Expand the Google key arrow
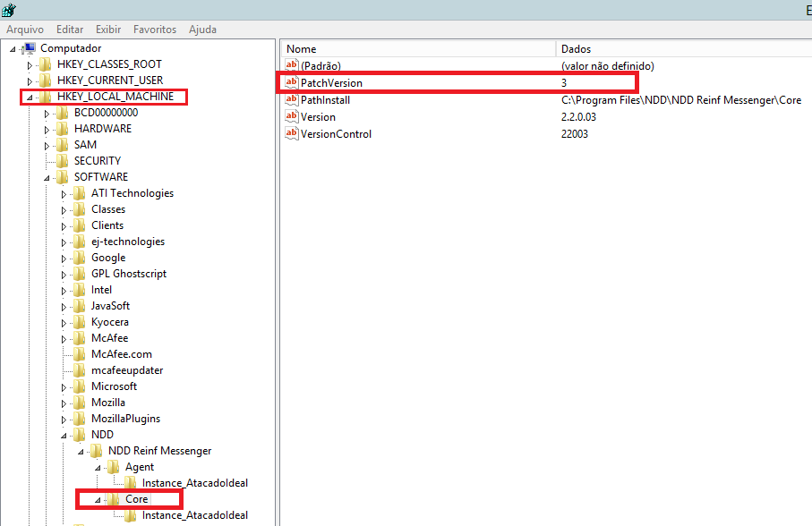812x526 pixels. [64, 259]
